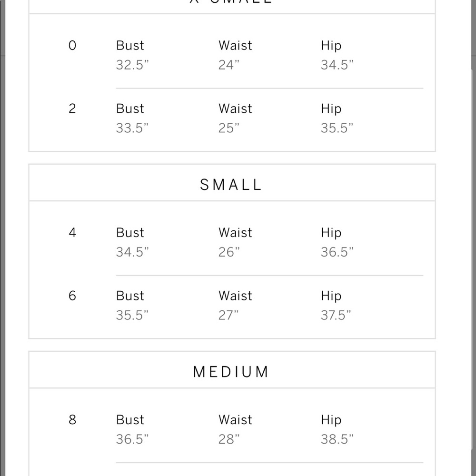Click size 2 row label
The width and height of the screenshot is (476, 476).
(x=72, y=109)
